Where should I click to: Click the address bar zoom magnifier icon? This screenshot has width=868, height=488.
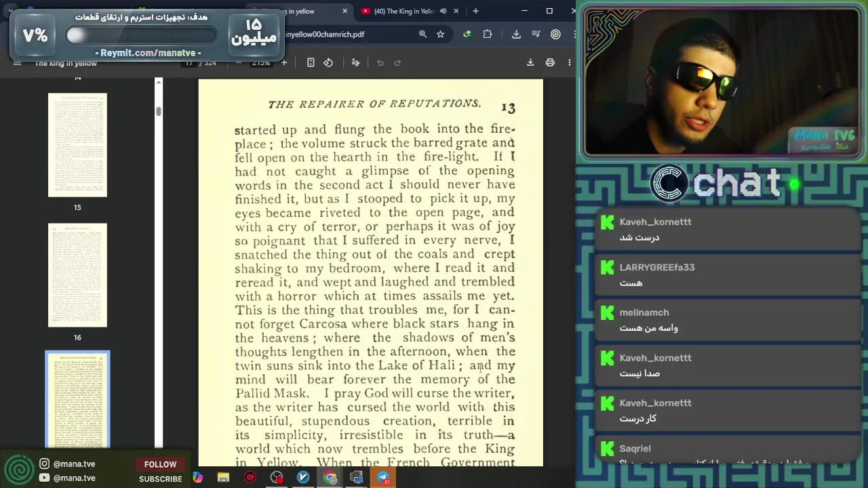pyautogui.click(x=422, y=34)
